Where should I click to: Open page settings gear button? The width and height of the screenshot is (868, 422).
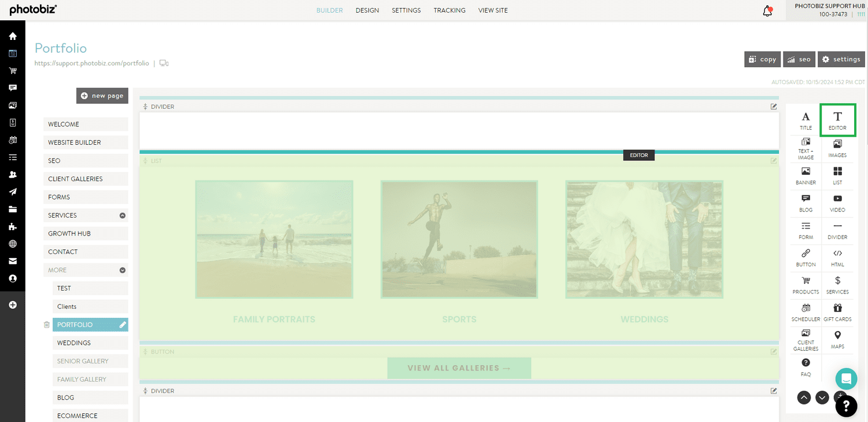click(x=841, y=59)
